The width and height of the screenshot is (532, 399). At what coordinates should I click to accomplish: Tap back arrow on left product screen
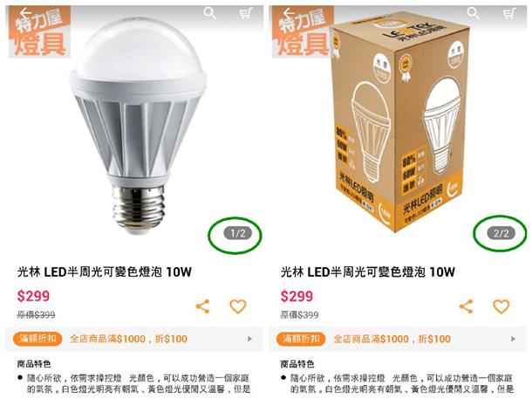(25, 13)
